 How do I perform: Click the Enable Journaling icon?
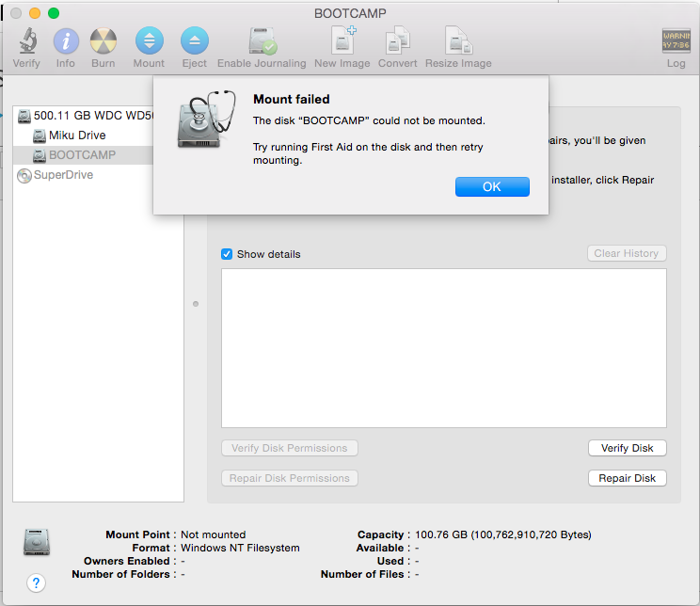click(x=262, y=40)
